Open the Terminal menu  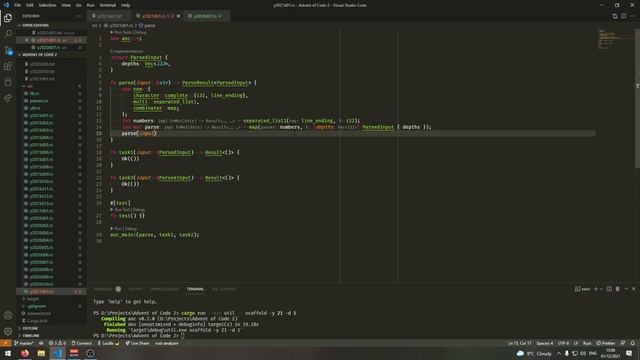[108, 5]
